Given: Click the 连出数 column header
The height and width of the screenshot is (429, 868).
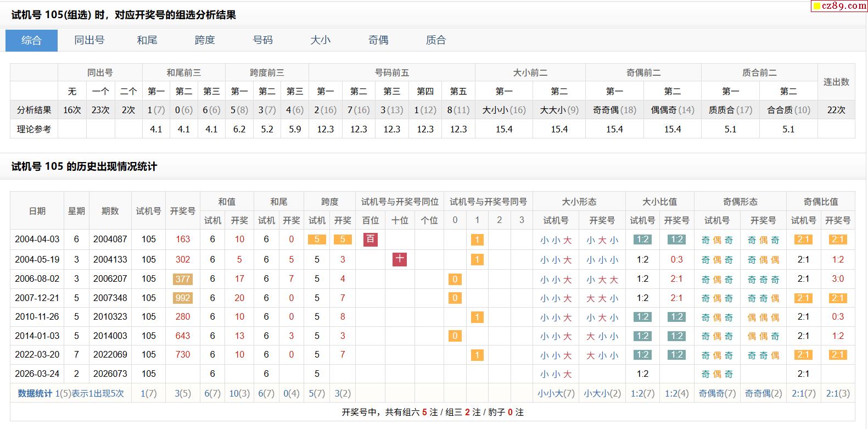Looking at the screenshot, I should point(836,82).
